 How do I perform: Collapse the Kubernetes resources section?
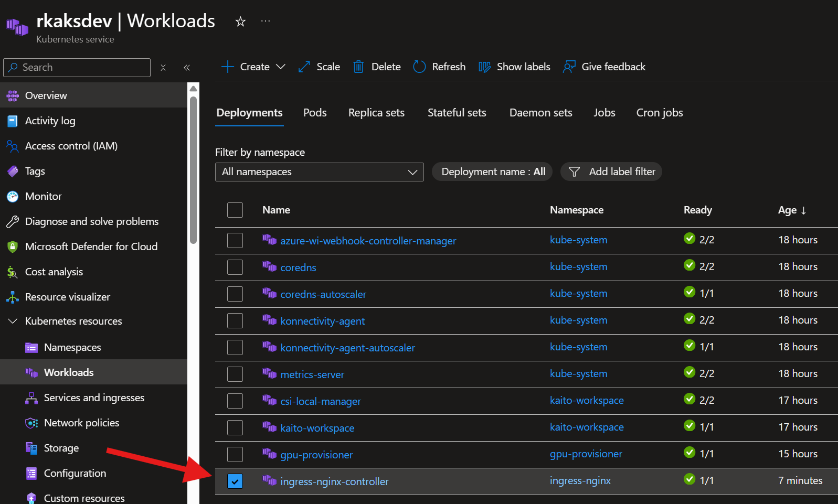coord(13,321)
